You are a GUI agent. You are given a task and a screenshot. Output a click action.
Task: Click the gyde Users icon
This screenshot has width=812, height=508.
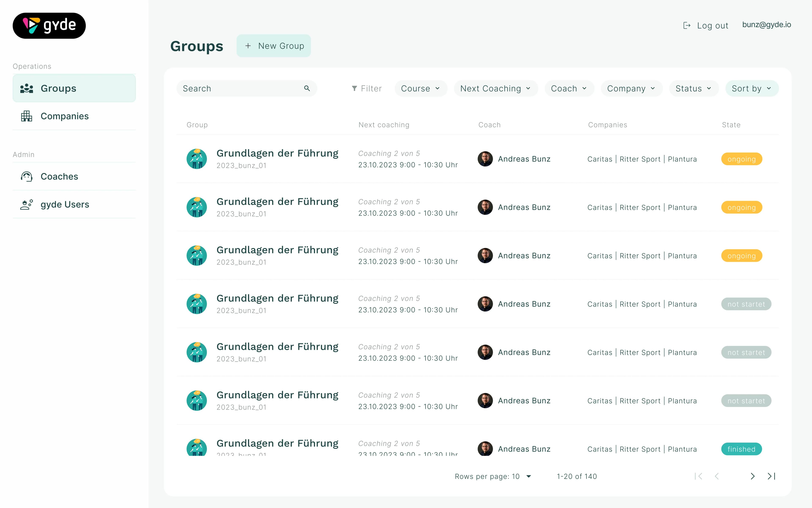[26, 204]
